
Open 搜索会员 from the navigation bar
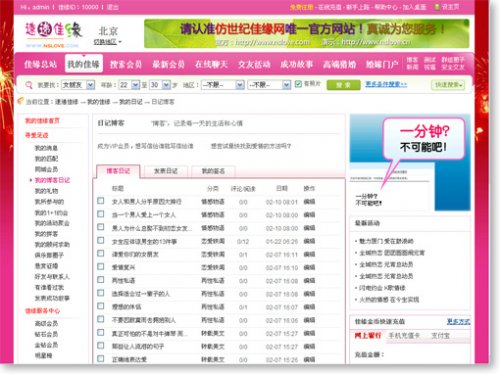pos(126,64)
